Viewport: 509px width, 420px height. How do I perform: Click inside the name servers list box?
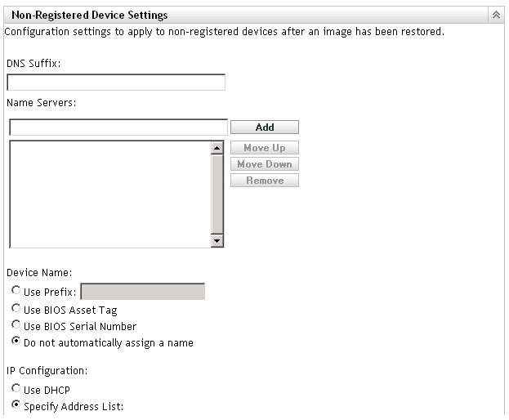110,194
